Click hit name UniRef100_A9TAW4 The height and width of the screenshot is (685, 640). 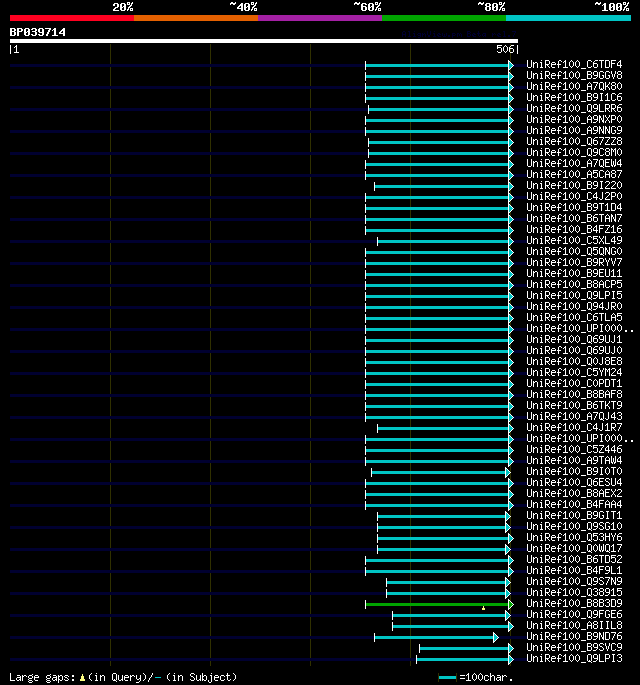pos(574,460)
